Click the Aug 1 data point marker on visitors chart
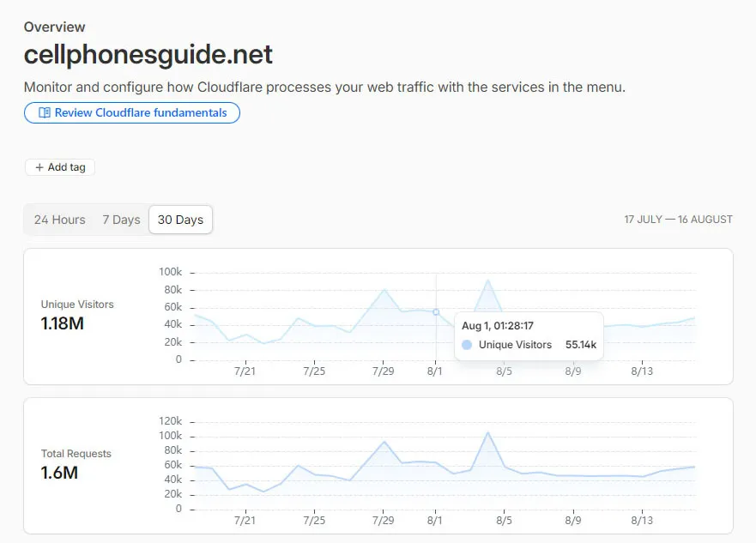This screenshot has width=756, height=543. point(436,312)
